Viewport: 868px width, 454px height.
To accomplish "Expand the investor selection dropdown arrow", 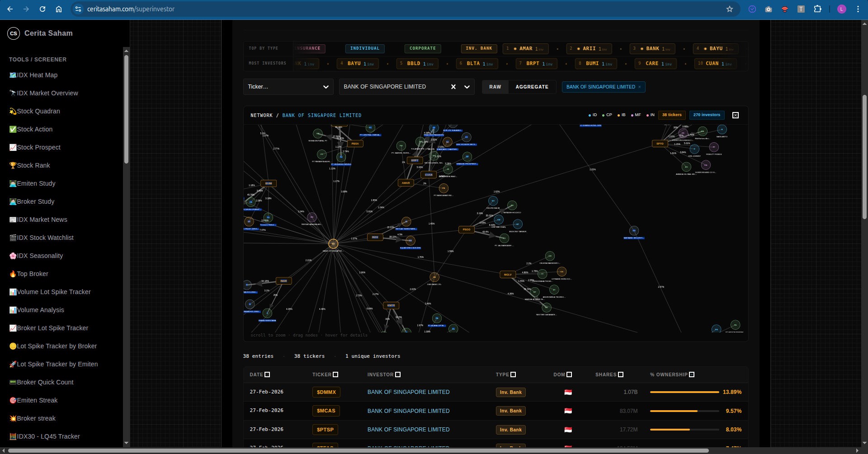I will click(x=467, y=87).
